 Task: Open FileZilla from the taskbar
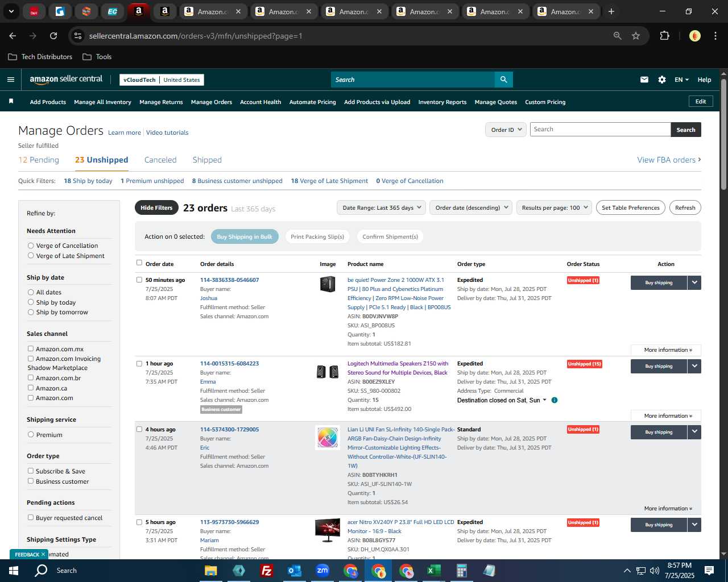click(266, 571)
